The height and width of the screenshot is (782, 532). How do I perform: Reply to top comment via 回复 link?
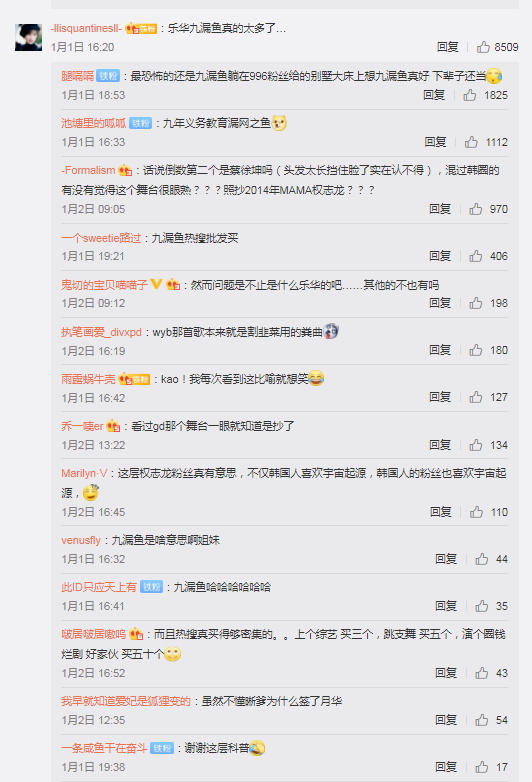tap(447, 47)
